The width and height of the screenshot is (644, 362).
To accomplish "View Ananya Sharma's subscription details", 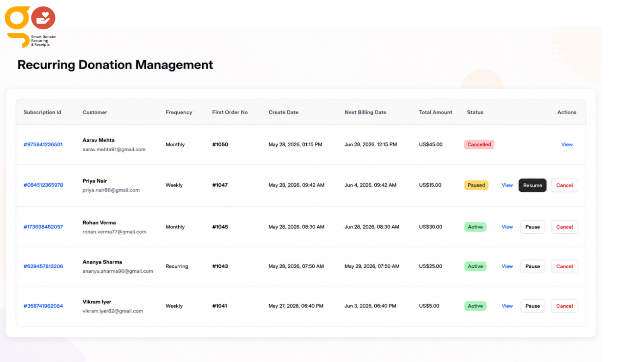I will pos(507,266).
